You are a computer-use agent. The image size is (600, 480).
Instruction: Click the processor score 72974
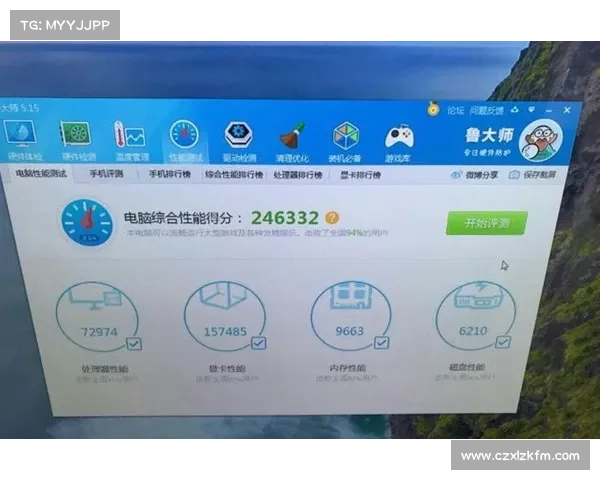pos(99,331)
